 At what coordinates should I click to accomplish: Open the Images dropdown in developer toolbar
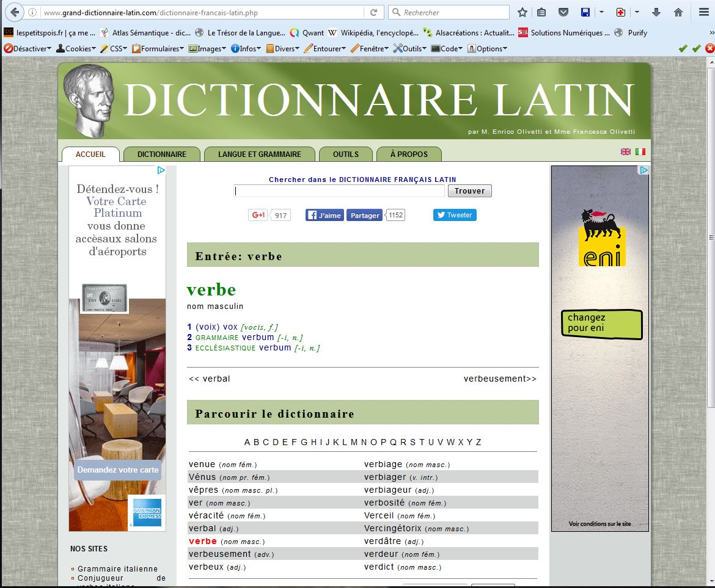pyautogui.click(x=208, y=48)
